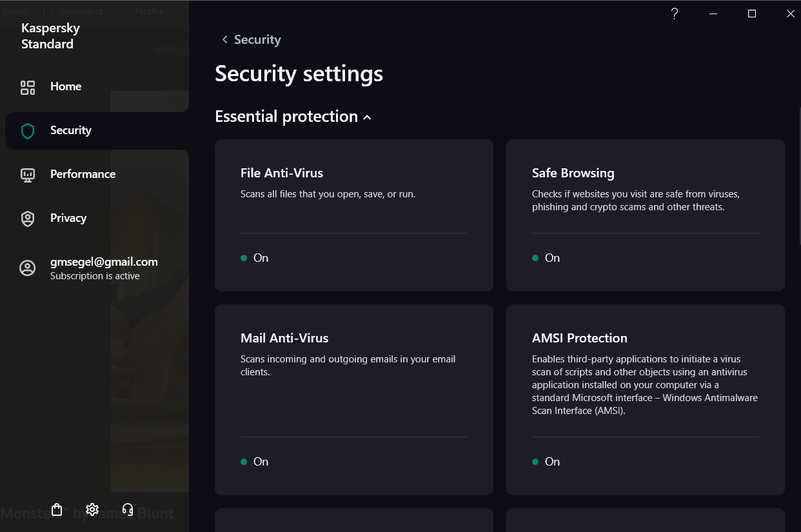
Task: Toggle AMSI Protection On status
Action: [x=546, y=462]
